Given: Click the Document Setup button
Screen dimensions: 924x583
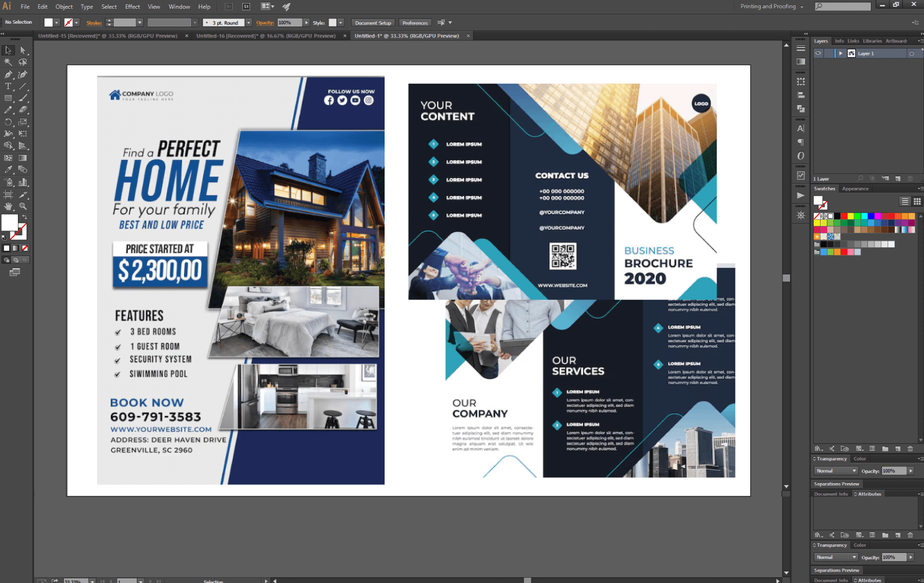Looking at the screenshot, I should click(x=372, y=23).
